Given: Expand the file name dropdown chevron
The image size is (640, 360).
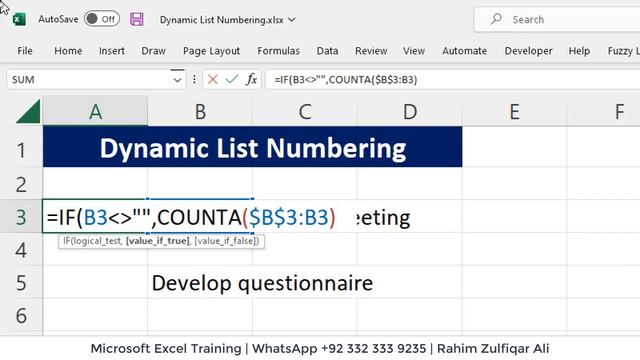Looking at the screenshot, I should point(291,20).
